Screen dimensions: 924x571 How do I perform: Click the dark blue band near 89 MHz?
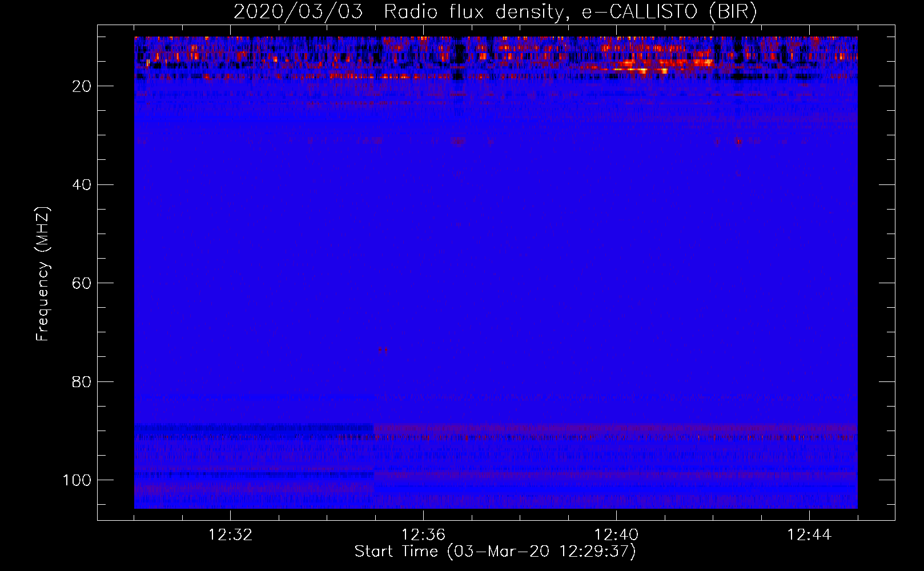(254, 427)
